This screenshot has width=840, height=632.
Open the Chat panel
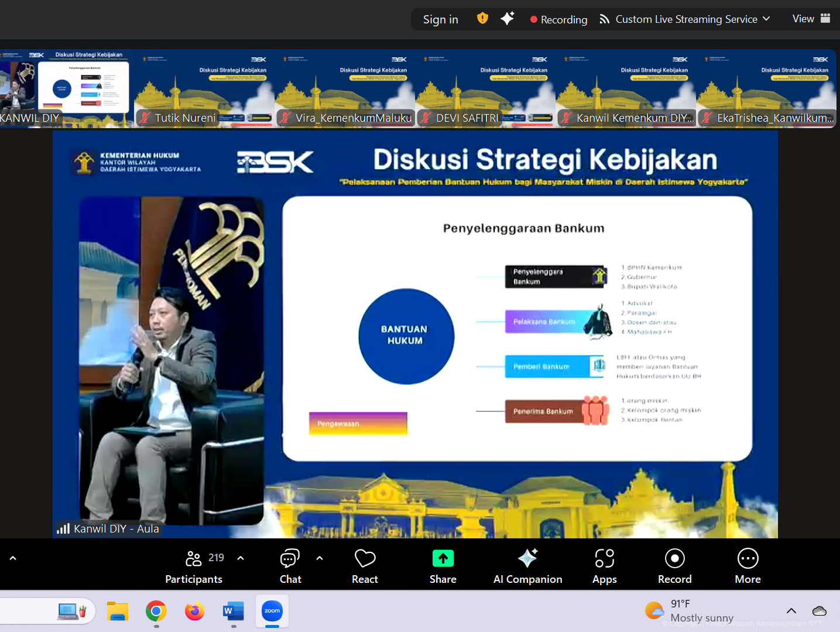pos(290,566)
